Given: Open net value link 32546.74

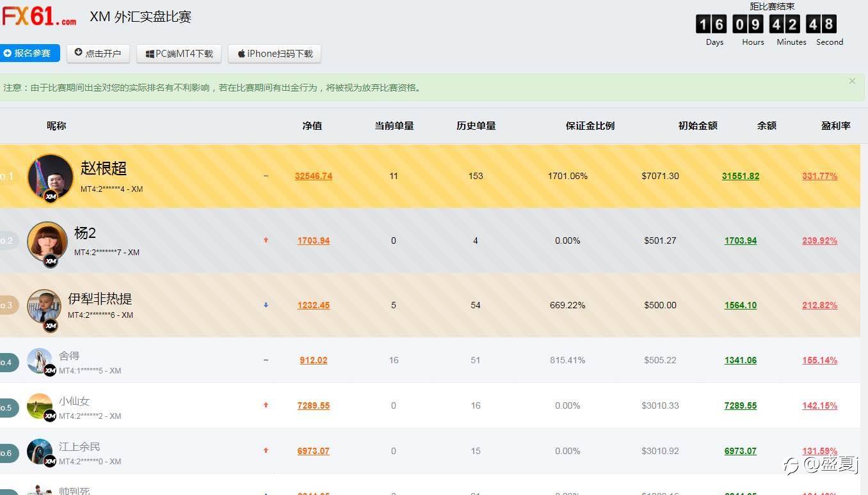Looking at the screenshot, I should click(x=314, y=176).
